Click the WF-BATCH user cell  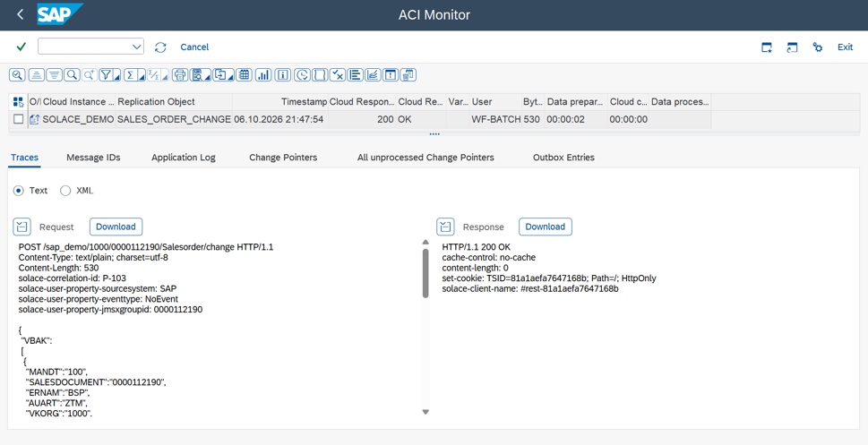click(x=495, y=119)
